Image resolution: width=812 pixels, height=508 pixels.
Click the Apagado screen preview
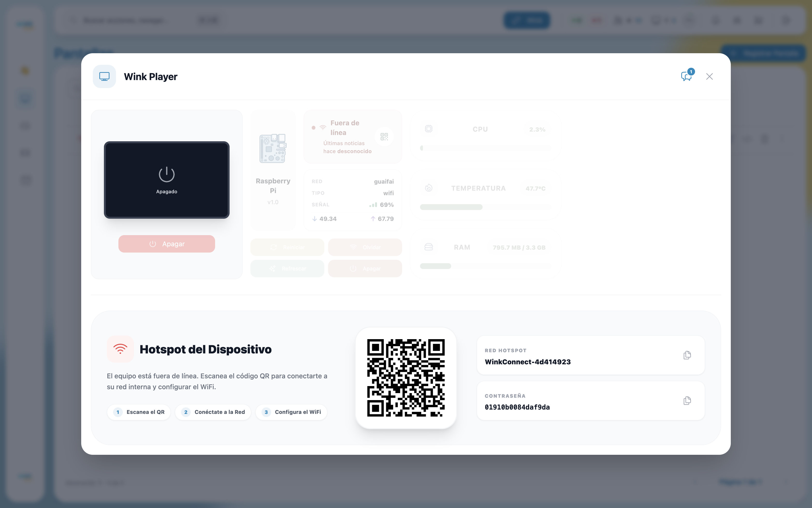(167, 180)
